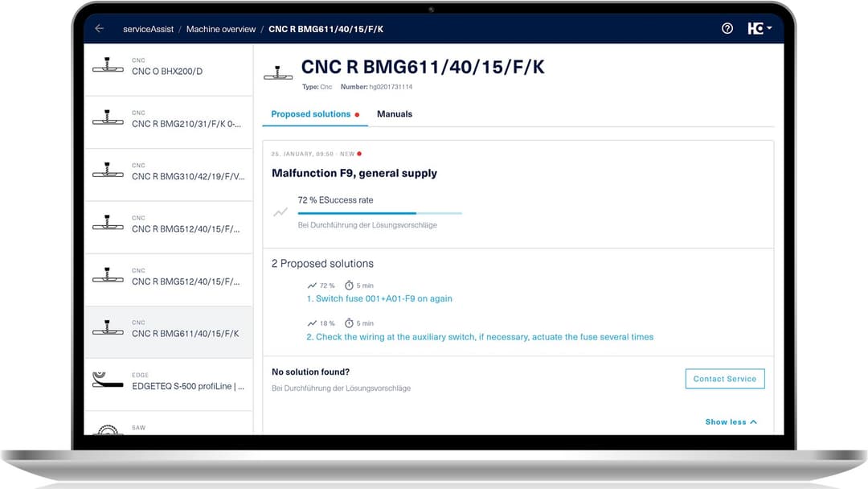Collapse details with Show less
This screenshot has height=489, width=868.
(731, 422)
